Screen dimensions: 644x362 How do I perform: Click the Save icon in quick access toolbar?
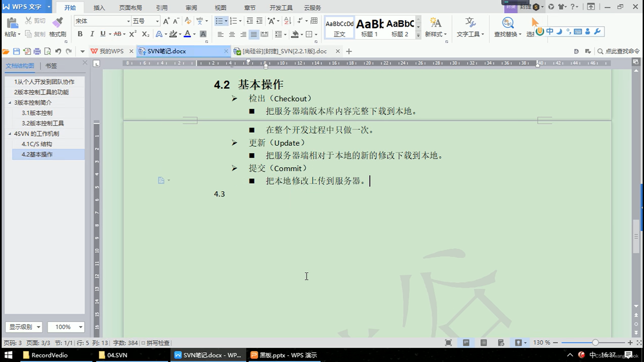tap(16, 51)
